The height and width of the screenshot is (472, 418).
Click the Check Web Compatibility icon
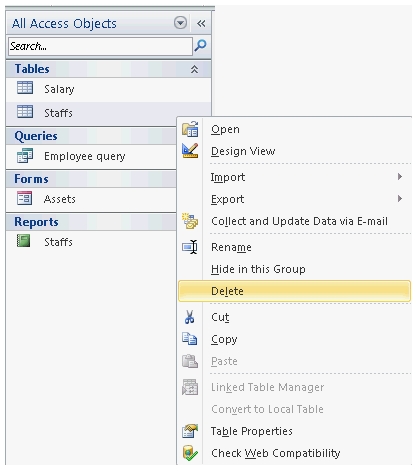[190, 453]
